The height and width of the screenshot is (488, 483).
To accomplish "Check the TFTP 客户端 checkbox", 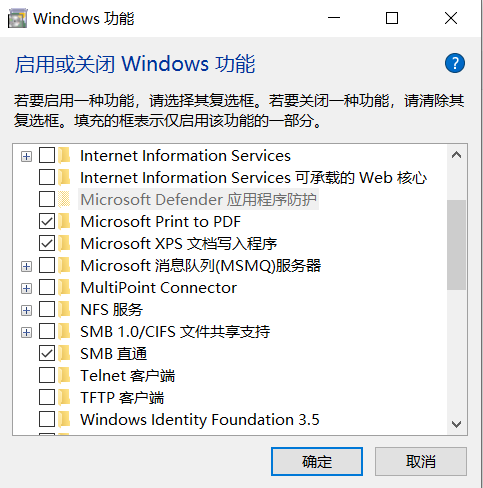I will (47, 397).
